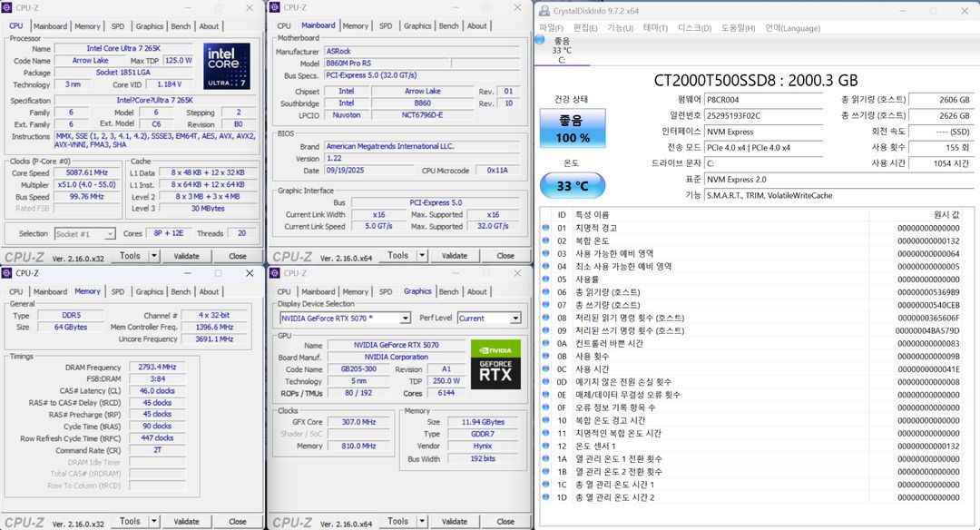Open Tools dropdown arrow in CPU window
Screen dimensions: 980x530
pos(153,256)
